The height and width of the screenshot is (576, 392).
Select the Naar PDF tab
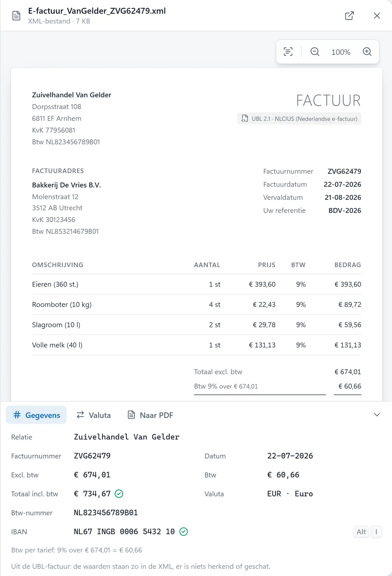(150, 415)
